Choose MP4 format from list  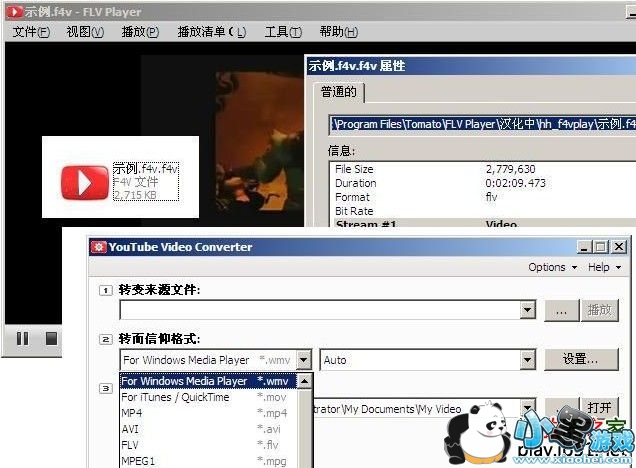208,413
